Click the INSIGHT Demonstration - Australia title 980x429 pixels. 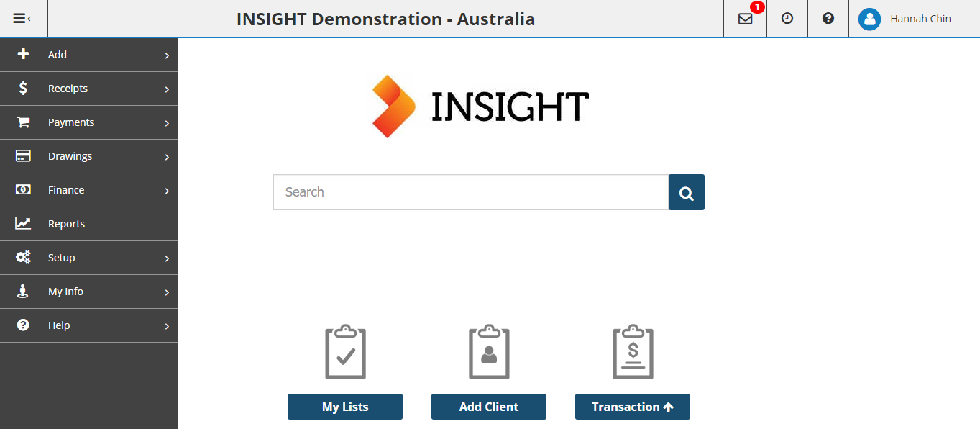[385, 19]
